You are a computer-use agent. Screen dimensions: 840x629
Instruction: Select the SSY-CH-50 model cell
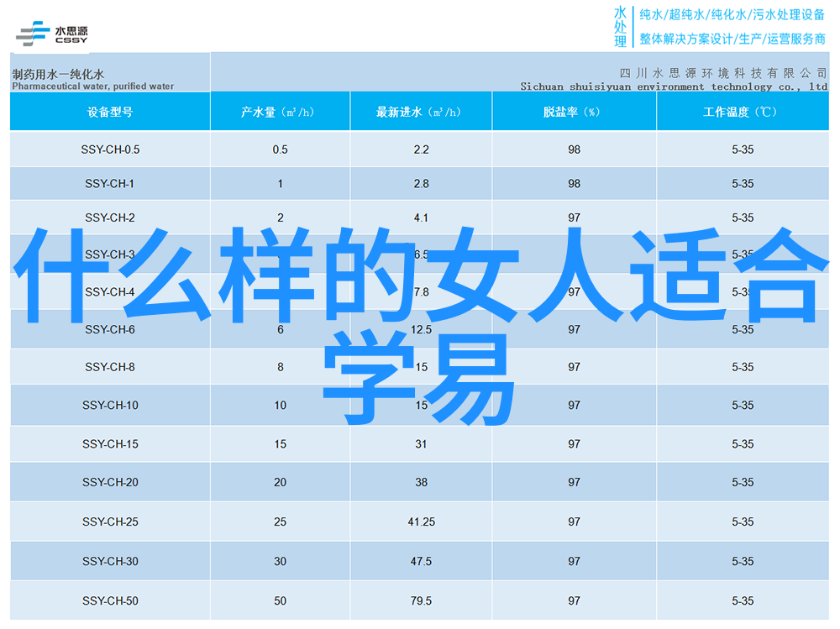point(110,600)
